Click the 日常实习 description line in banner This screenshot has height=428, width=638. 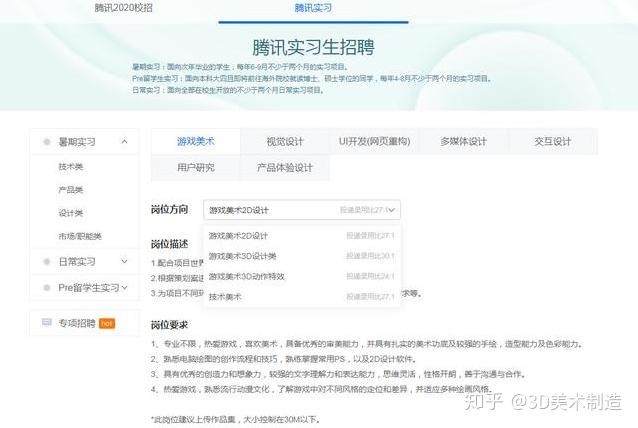tap(228, 90)
